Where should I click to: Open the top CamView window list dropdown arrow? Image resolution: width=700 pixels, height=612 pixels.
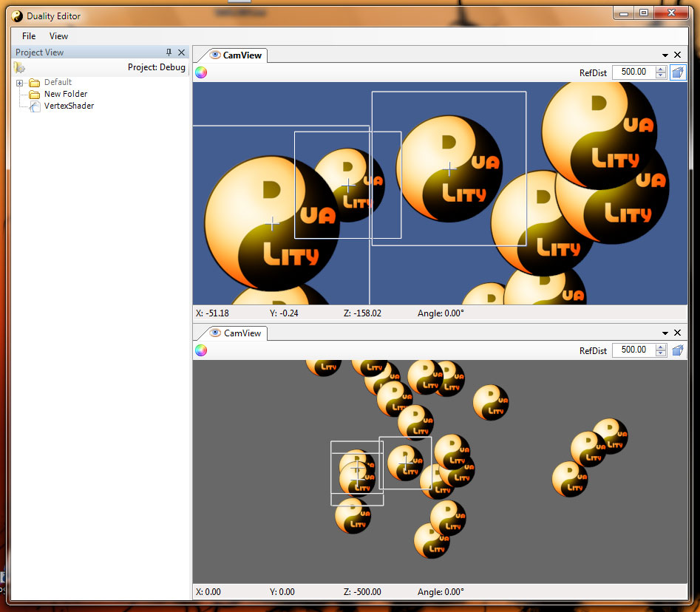pyautogui.click(x=665, y=55)
